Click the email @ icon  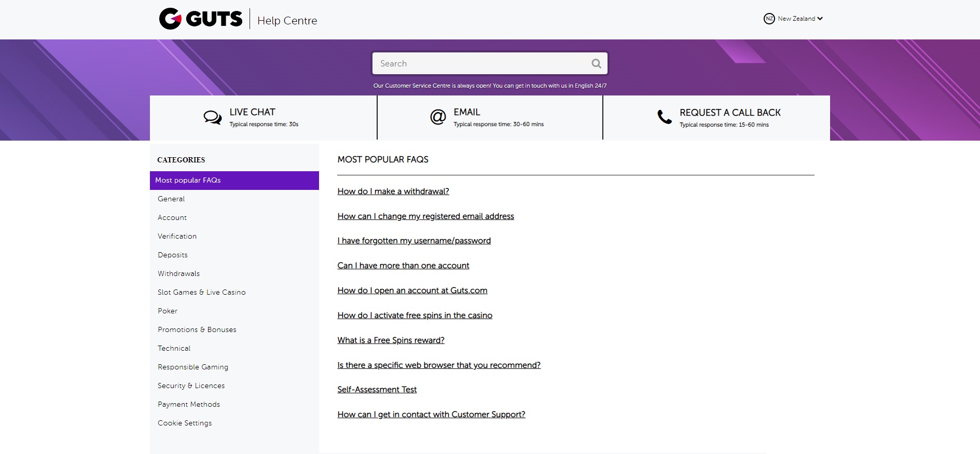438,117
